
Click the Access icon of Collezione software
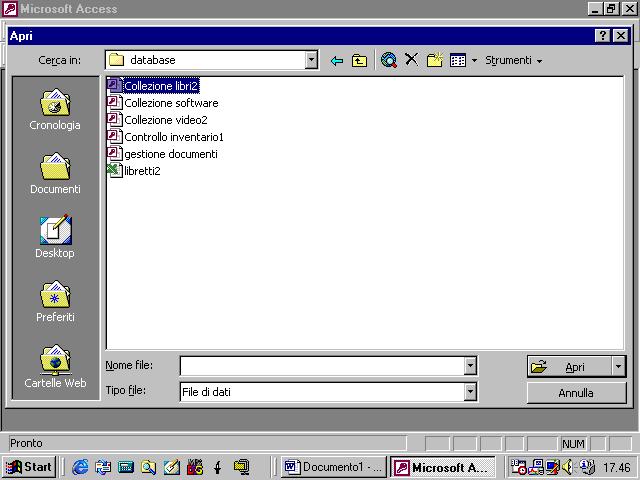114,102
